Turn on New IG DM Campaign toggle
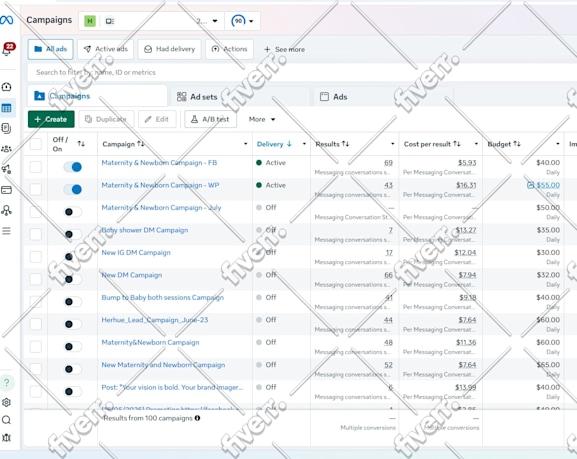The width and height of the screenshot is (577, 459). 72,257
